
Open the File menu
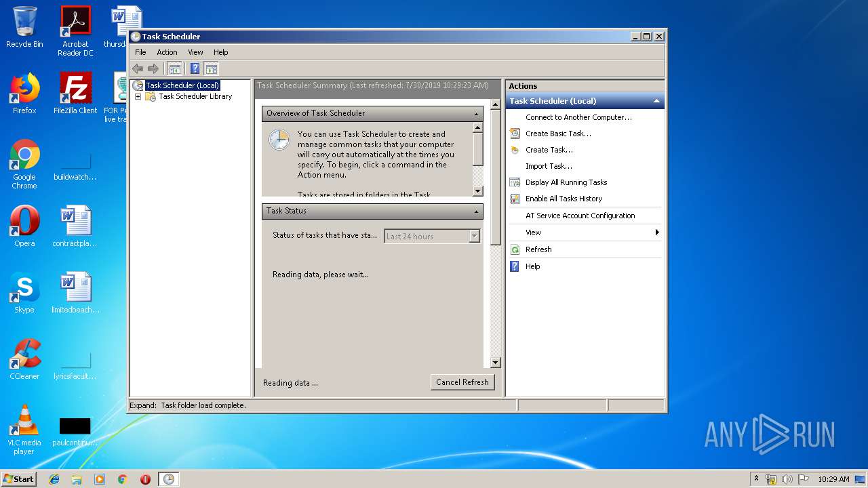tap(140, 52)
